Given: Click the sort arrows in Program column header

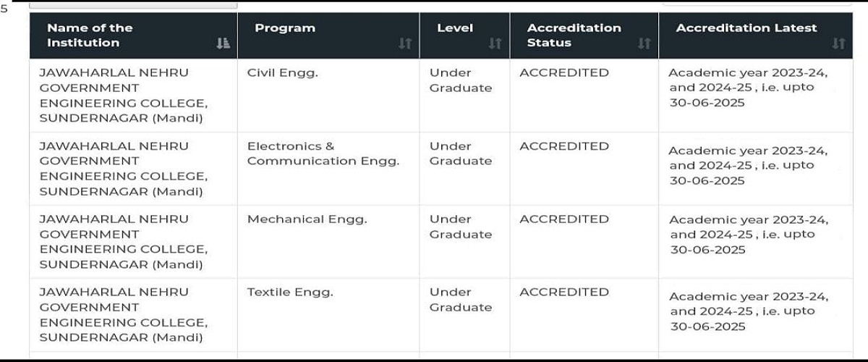Looking at the screenshot, I should tap(405, 43).
